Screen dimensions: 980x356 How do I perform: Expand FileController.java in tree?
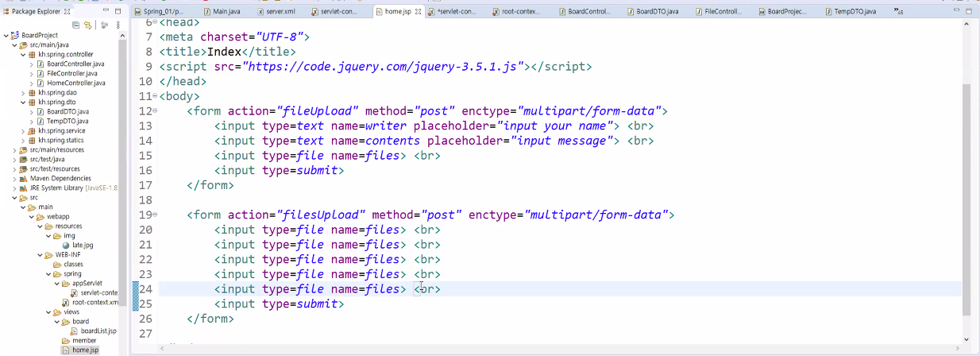[x=32, y=74]
